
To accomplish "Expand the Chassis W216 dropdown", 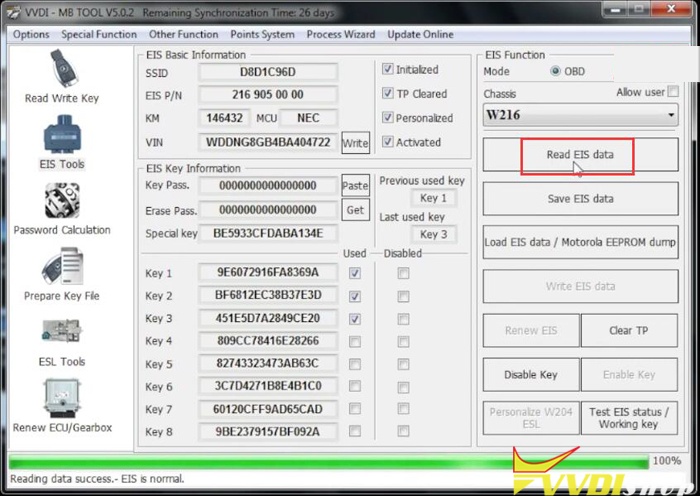I will click(580, 115).
